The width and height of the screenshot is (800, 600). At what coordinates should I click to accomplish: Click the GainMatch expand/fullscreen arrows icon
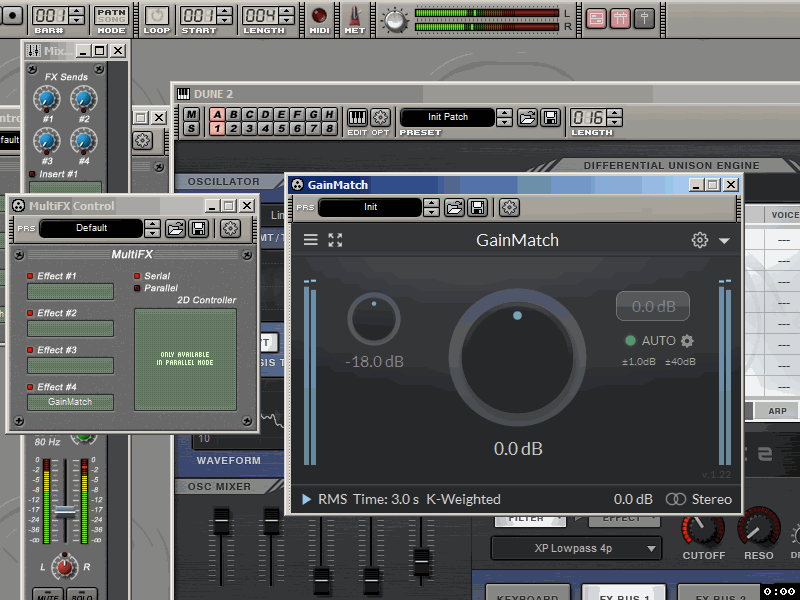tap(335, 240)
